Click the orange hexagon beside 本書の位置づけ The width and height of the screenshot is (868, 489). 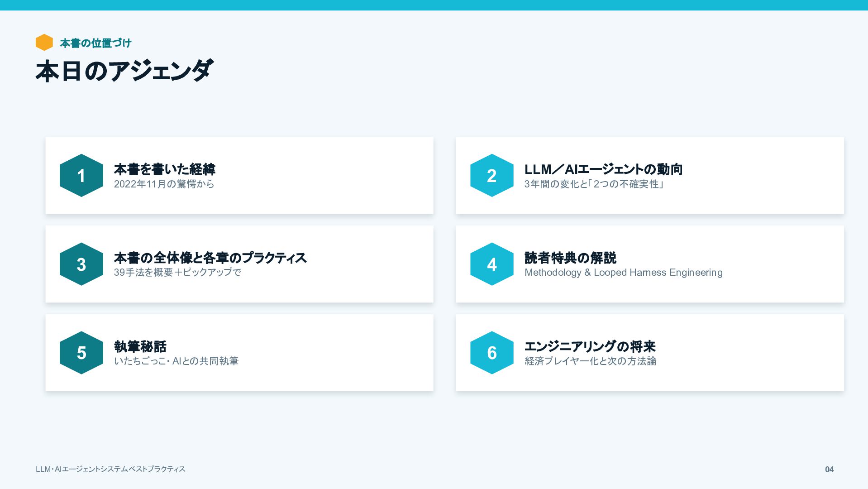point(44,43)
